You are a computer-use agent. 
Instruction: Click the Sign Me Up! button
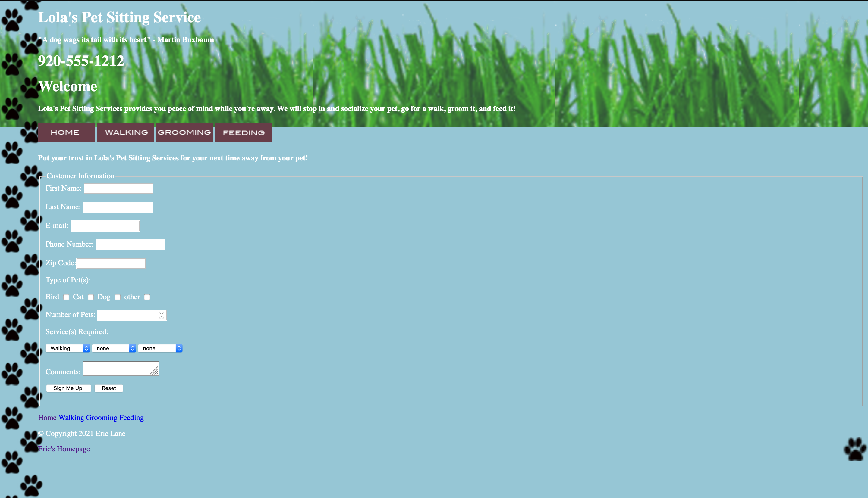pyautogui.click(x=68, y=388)
